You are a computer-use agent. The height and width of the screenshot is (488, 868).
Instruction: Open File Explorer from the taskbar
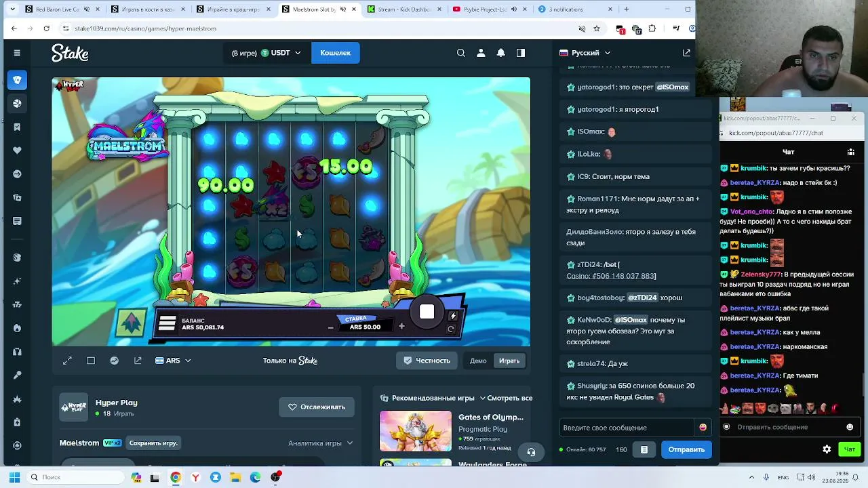pyautogui.click(x=235, y=477)
